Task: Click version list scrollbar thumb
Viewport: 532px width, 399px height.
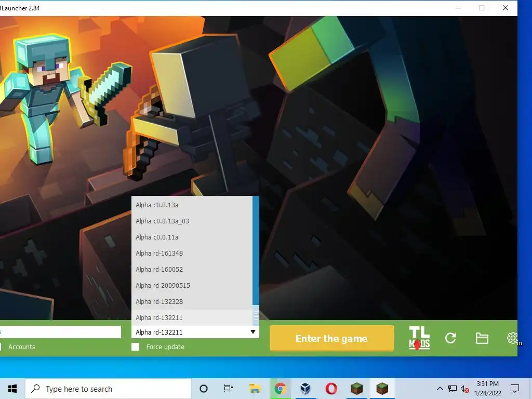Action: [x=256, y=315]
